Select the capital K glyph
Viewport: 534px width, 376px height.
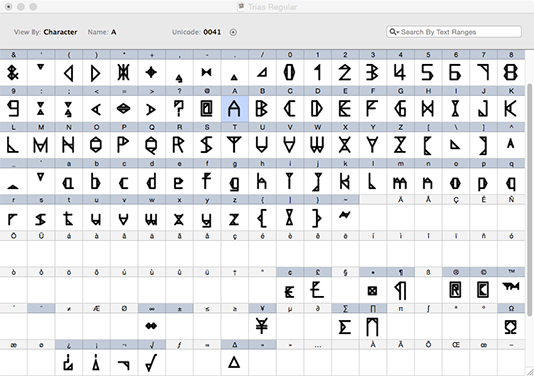tap(511, 109)
